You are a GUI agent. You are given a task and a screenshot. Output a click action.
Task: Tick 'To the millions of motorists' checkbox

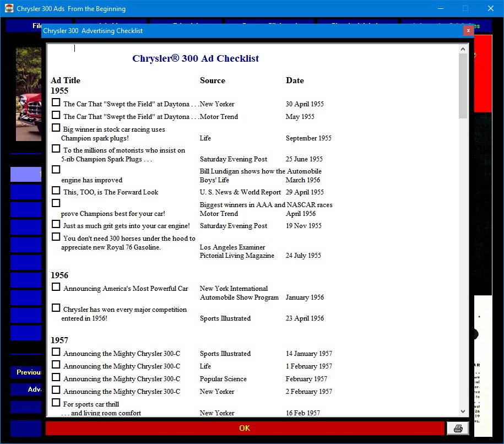point(56,149)
